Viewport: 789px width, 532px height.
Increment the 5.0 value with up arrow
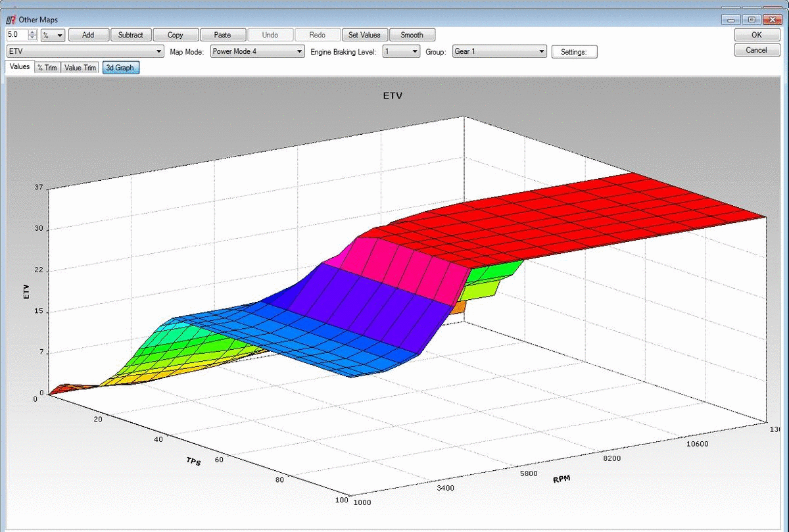[x=33, y=32]
